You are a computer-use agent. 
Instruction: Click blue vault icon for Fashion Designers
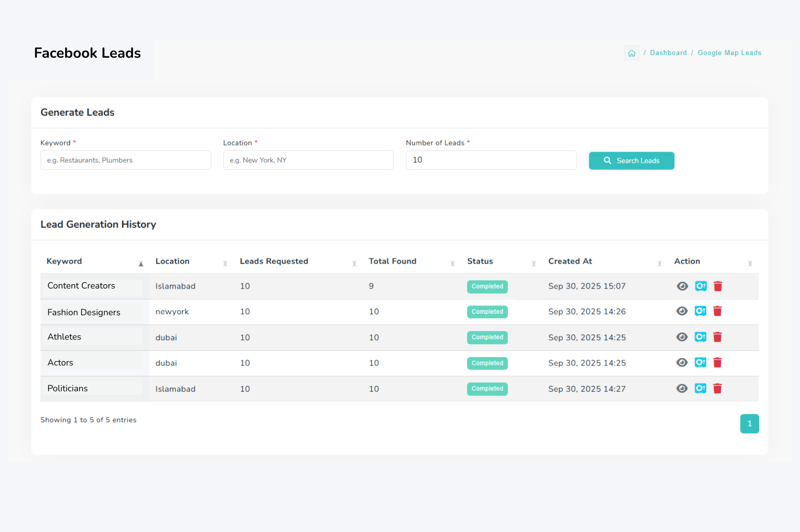[700, 312]
